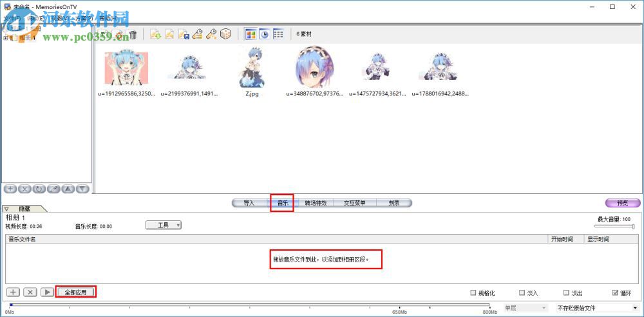Open the 帮助(H) menu
Screen dimensions: 644x317
108,18
